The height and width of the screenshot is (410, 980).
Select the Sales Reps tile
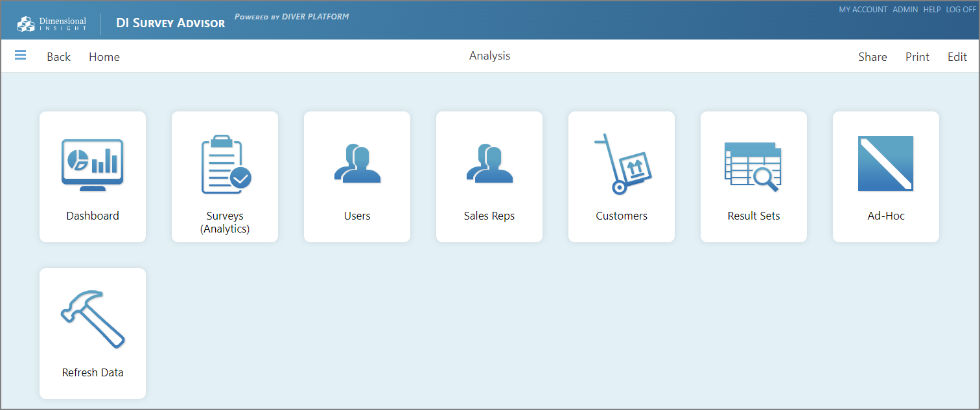(x=489, y=176)
